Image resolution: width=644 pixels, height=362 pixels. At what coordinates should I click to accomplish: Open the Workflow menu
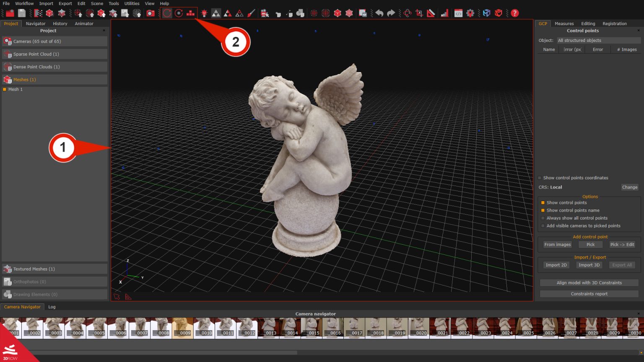tap(24, 3)
